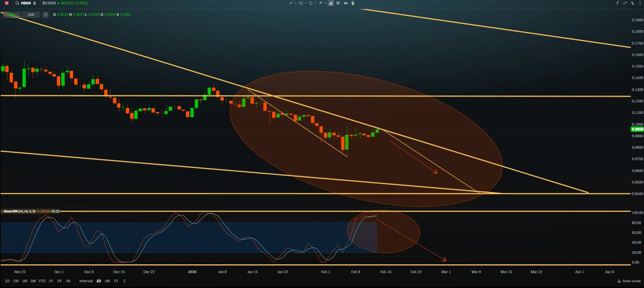This screenshot has width=644, height=288.
Task: Expand the arrow tool dropdown
Action: [x=325, y=3]
